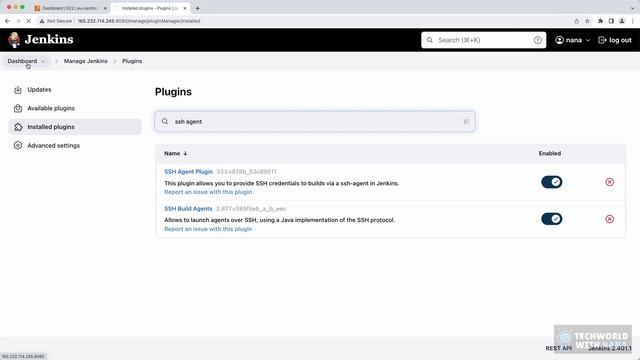Screen dimensions: 640x360
Task: Click the Updates download icon
Action: [x=18, y=90]
